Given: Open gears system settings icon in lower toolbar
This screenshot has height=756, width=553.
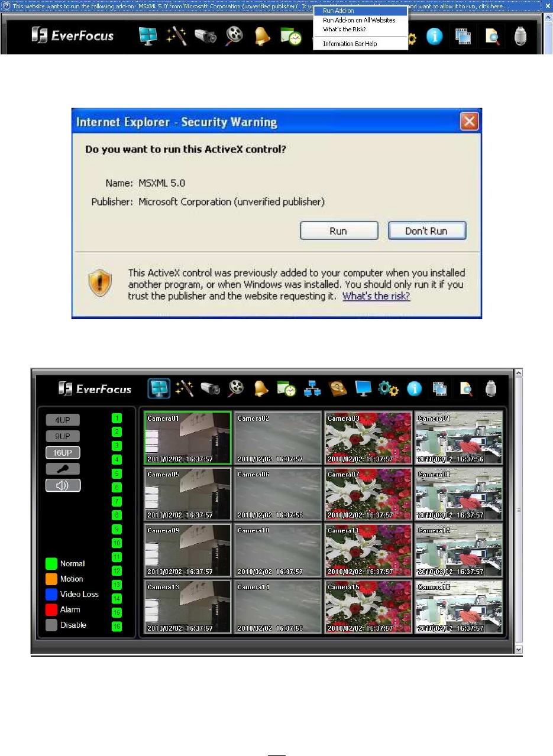Looking at the screenshot, I should click(389, 388).
